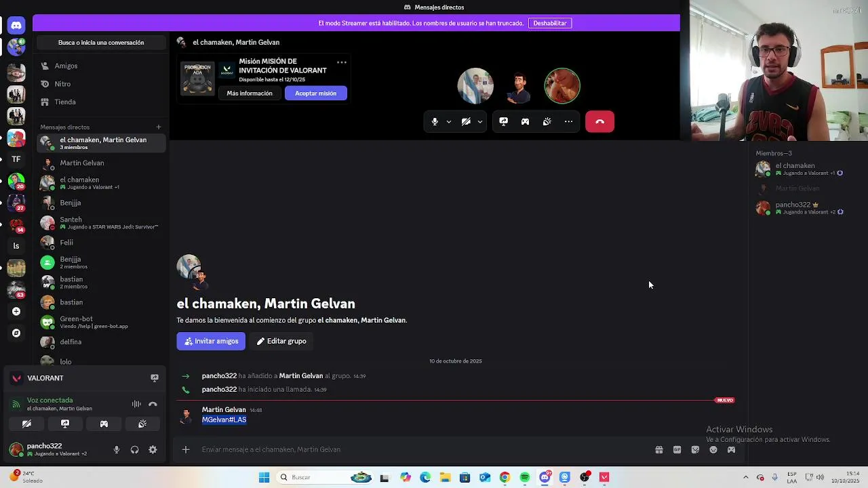Screen dimensions: 868x488
Task: Start activity from voice panel
Action: [x=104, y=424]
